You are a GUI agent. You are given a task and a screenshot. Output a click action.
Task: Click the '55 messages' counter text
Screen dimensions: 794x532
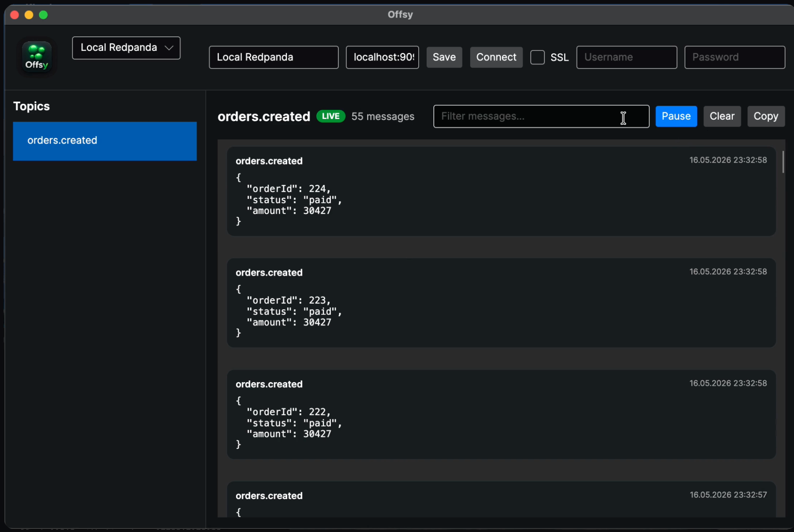pyautogui.click(x=383, y=116)
